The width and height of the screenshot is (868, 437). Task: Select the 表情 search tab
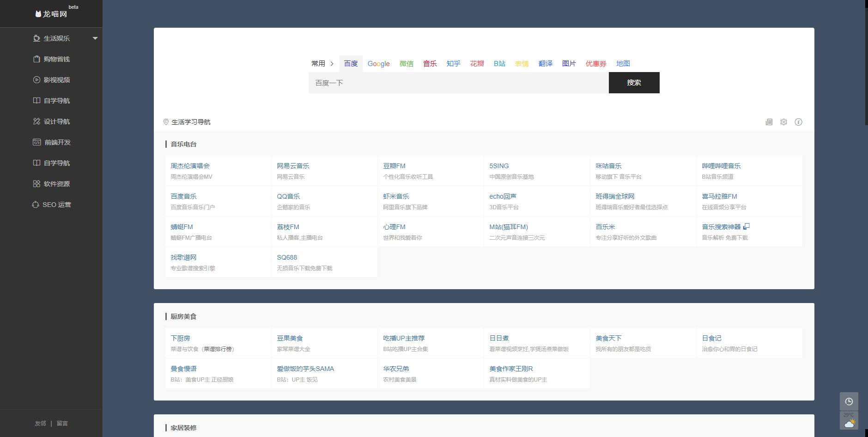coord(522,64)
